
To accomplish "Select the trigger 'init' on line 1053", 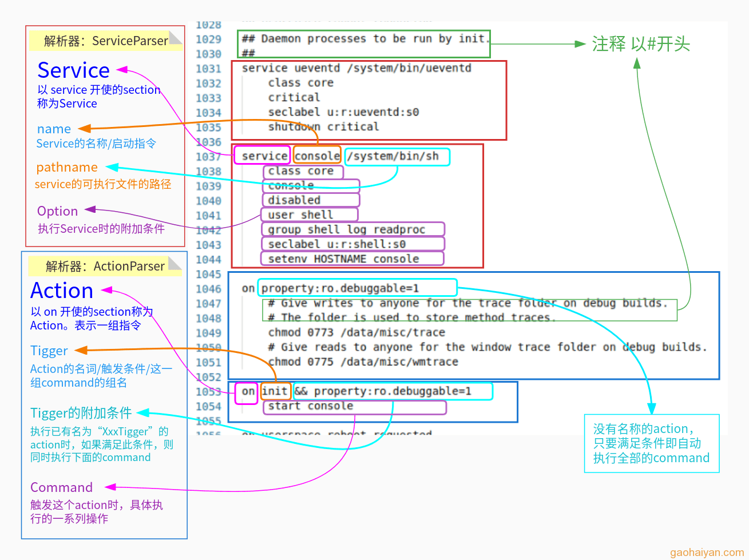I will click(x=275, y=391).
